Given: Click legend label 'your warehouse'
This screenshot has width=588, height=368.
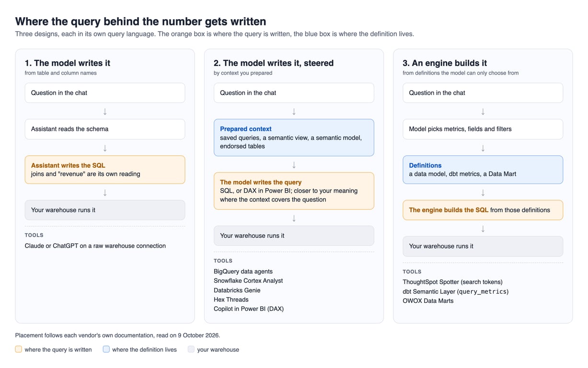Looking at the screenshot, I should [x=218, y=350].
